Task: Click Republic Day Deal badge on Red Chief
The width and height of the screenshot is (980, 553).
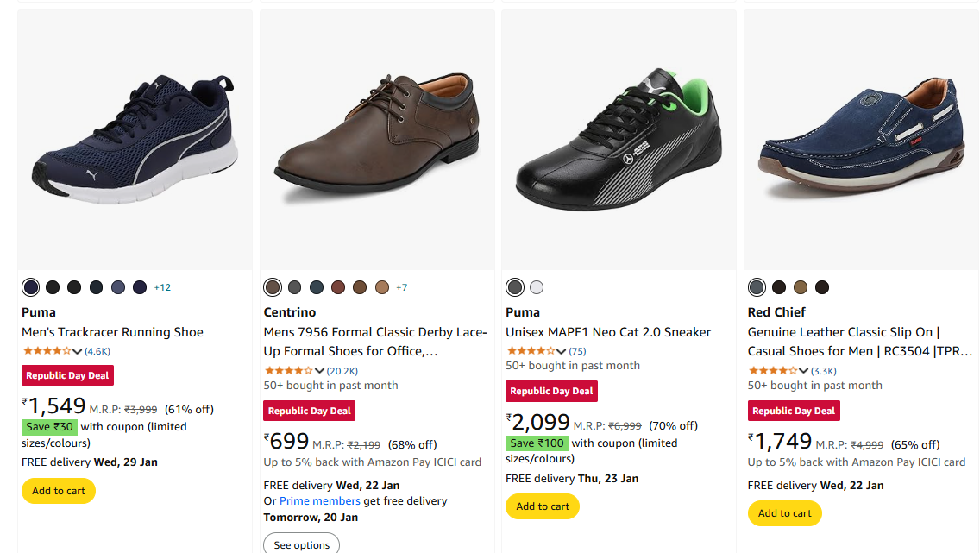Action: pos(794,411)
